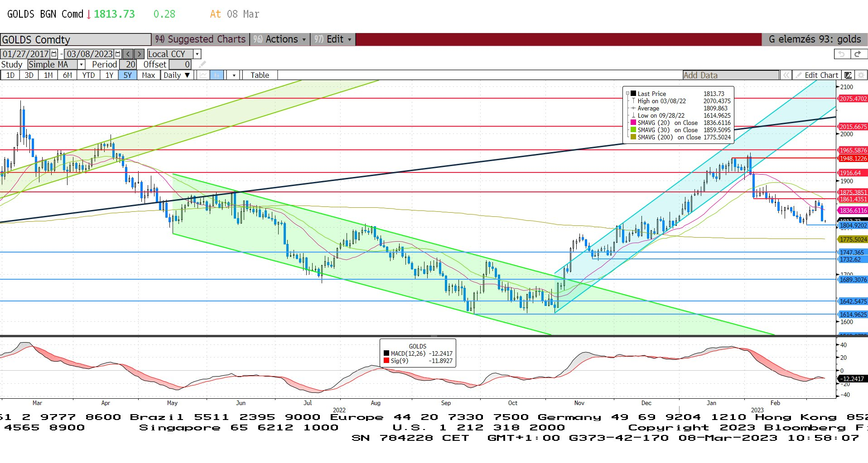Viewport: 868px width, 463px height.
Task: Click the chart annotations toolbar icon
Action: [848, 75]
